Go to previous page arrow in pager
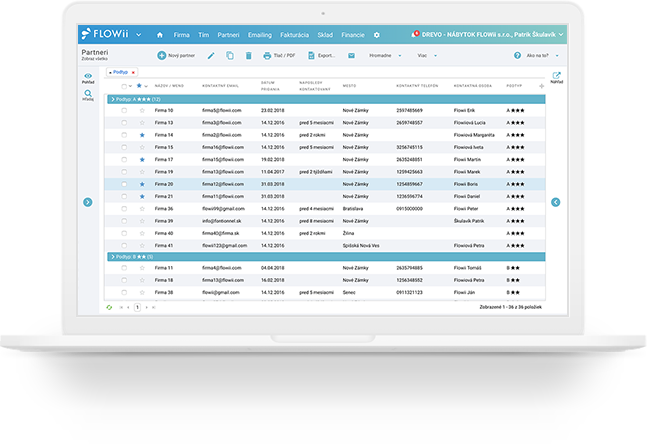This screenshot has height=444, width=648. coord(129,307)
